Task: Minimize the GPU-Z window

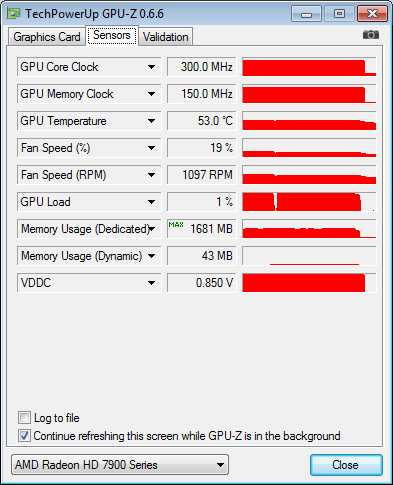Action: tap(306, 14)
